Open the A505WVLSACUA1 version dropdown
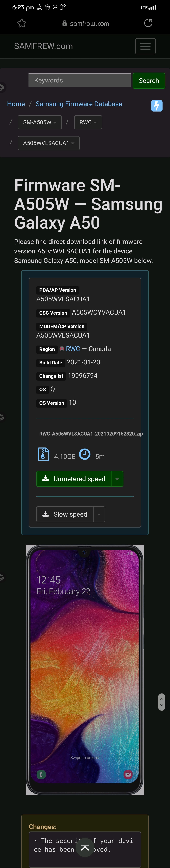Viewport: 170px width, 868px height. (x=49, y=143)
